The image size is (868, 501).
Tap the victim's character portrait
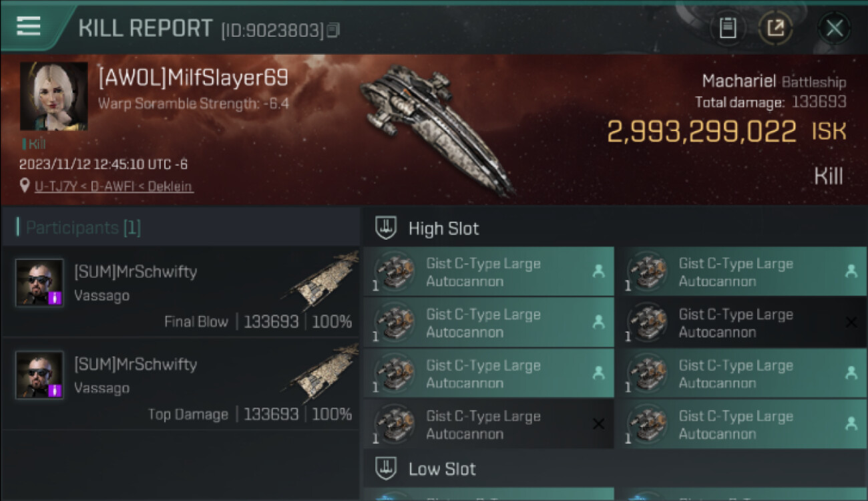[x=53, y=96]
